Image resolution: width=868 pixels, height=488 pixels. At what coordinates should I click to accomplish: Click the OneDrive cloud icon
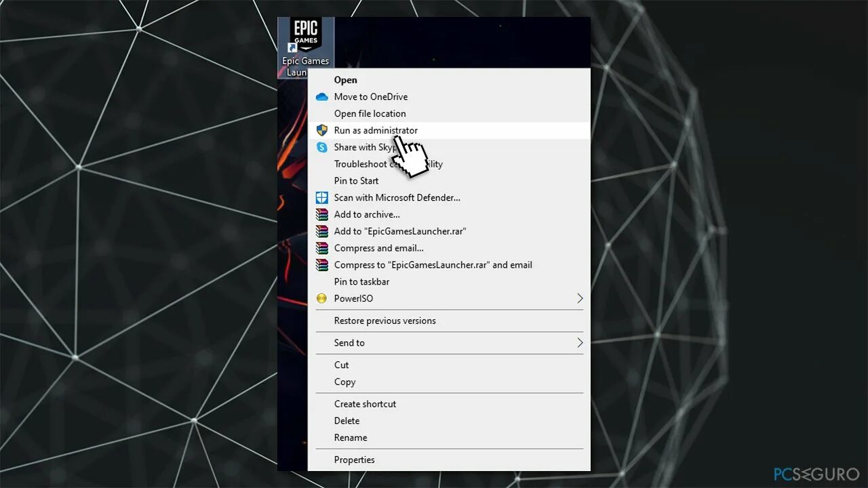pos(322,97)
